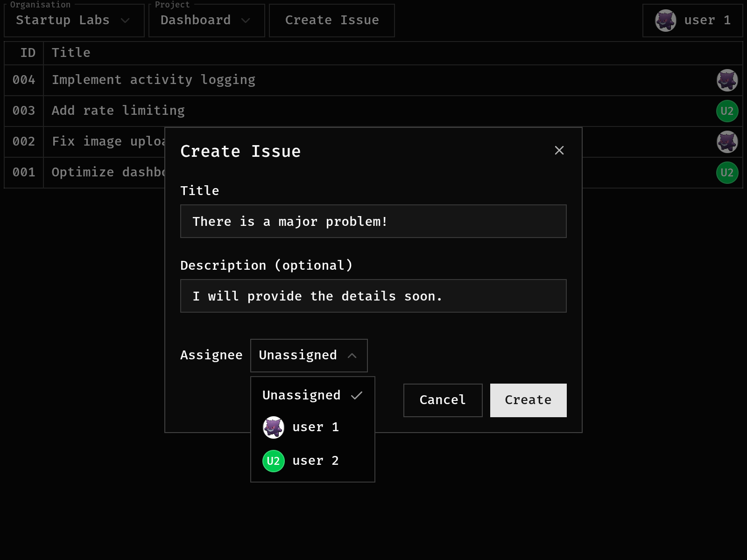Click the ID column header

pos(28,53)
